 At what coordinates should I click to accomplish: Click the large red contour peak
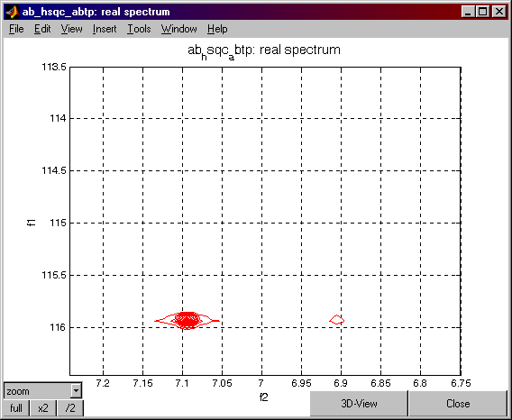pyautogui.click(x=187, y=320)
